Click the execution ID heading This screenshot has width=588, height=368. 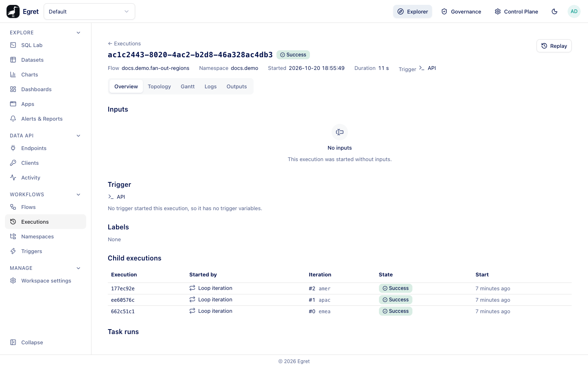(x=190, y=55)
